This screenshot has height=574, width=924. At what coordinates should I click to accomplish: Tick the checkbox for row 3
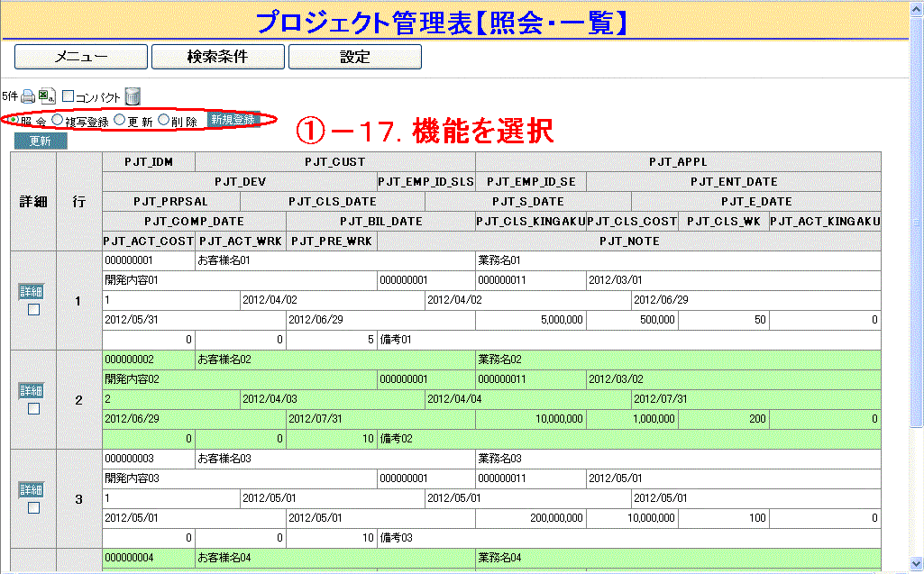pyautogui.click(x=33, y=507)
